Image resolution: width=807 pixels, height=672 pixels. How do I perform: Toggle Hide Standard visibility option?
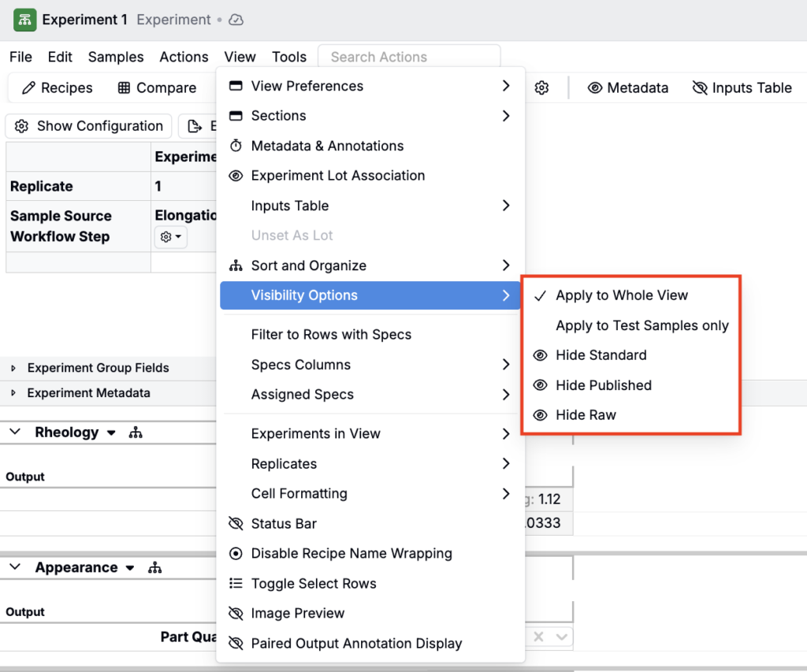coord(601,355)
